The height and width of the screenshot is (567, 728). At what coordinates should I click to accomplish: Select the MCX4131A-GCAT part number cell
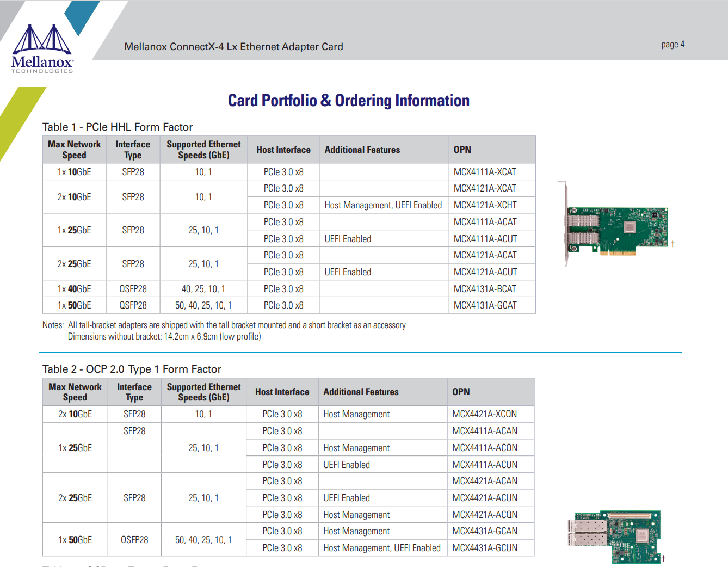pos(485,305)
